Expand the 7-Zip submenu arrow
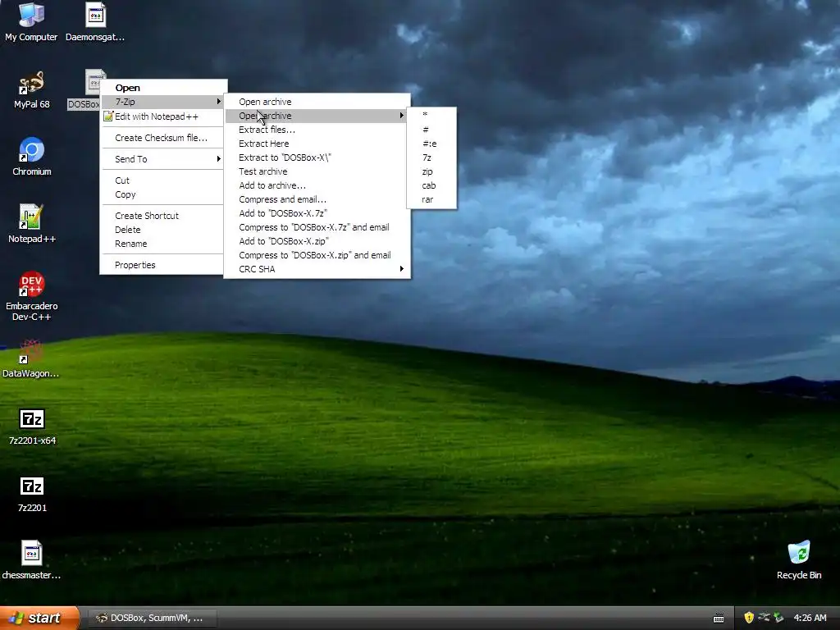 click(x=218, y=101)
